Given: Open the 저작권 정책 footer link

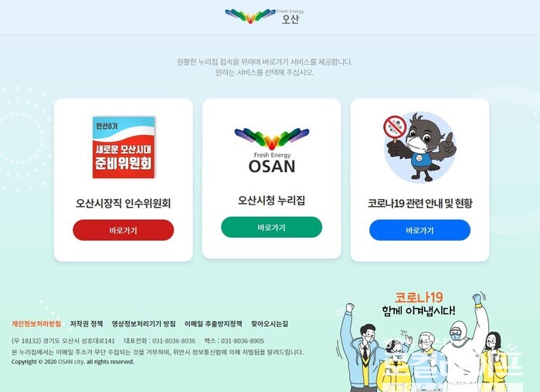Looking at the screenshot, I should point(87,323).
